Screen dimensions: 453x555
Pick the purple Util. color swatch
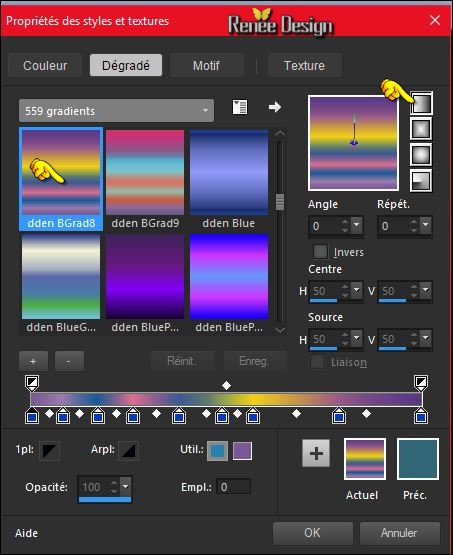pyautogui.click(x=242, y=451)
